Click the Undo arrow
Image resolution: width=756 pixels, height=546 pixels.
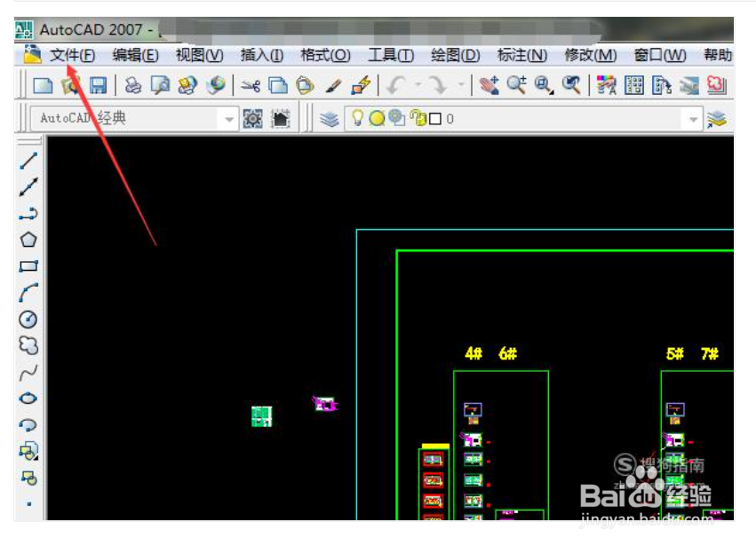[x=396, y=85]
